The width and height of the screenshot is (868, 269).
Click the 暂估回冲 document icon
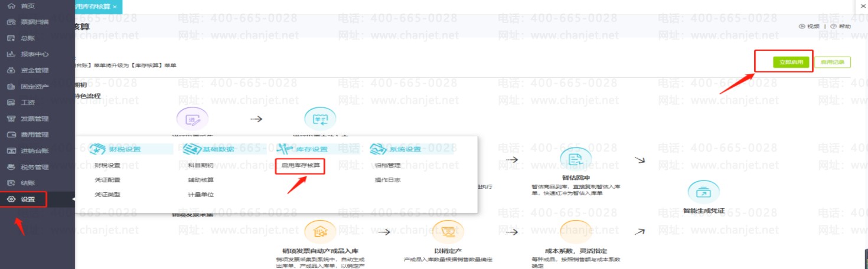click(x=575, y=159)
